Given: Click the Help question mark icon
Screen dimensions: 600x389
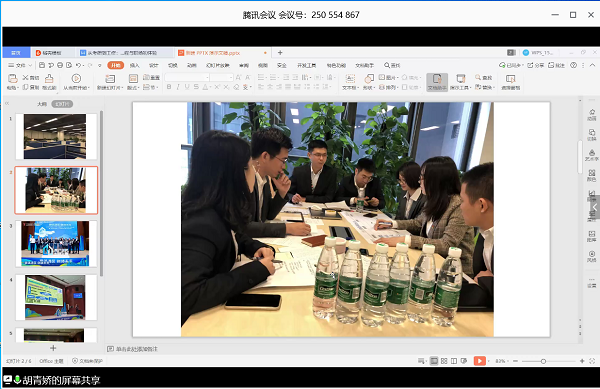Looking at the screenshot, I should point(573,65).
